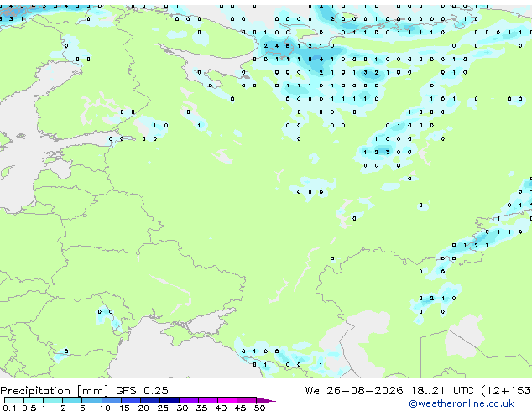Pick the 40–45 mm magenta legend swatch
The height and width of the screenshot is (411, 532).
[227, 400]
